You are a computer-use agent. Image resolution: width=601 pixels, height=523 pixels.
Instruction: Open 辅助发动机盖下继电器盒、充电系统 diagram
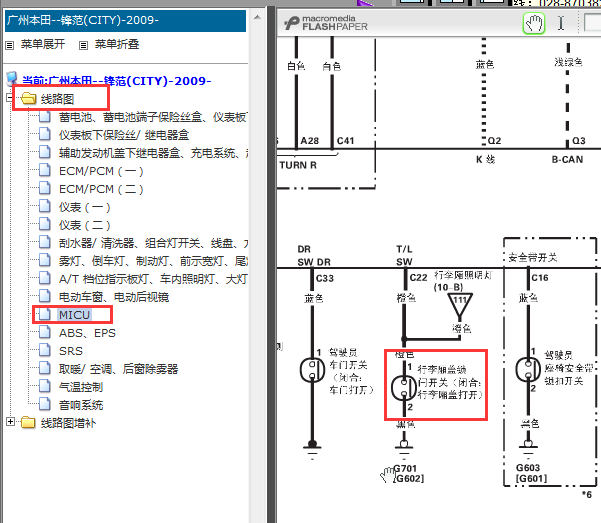[153, 153]
